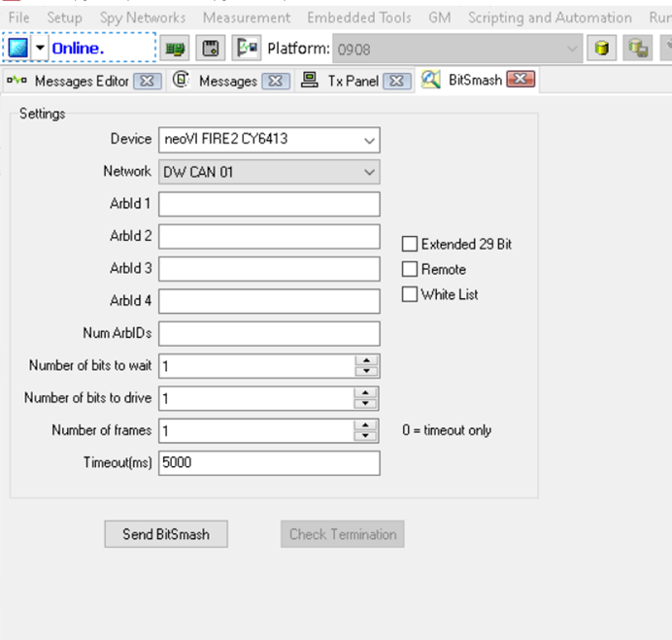Viewport: 672px width, 640px height.
Task: Open the Spy Networks menu
Action: click(x=143, y=17)
